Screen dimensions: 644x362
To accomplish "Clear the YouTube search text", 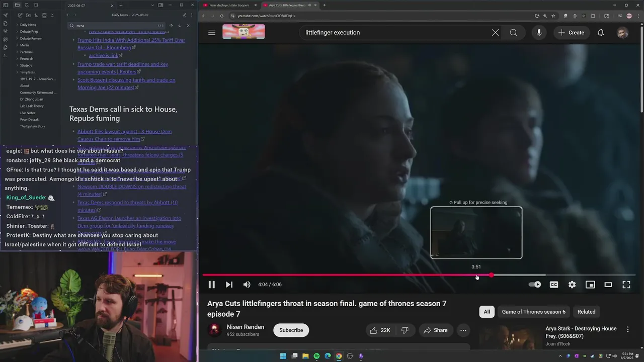I will point(495,33).
